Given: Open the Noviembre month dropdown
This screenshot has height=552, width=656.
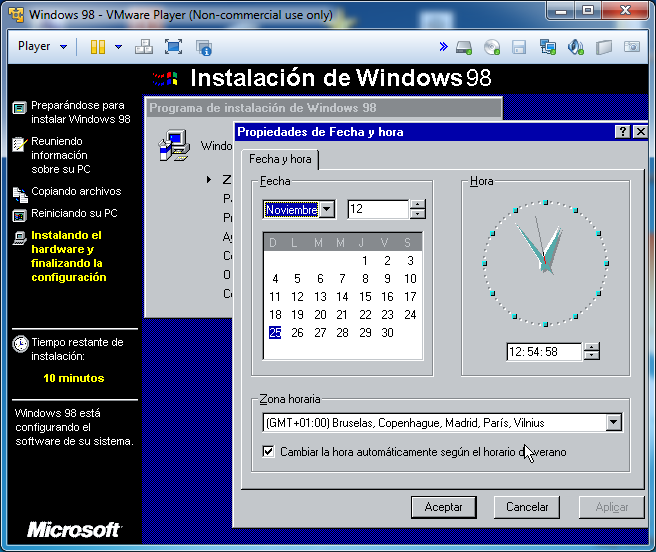Looking at the screenshot, I should [x=326, y=209].
